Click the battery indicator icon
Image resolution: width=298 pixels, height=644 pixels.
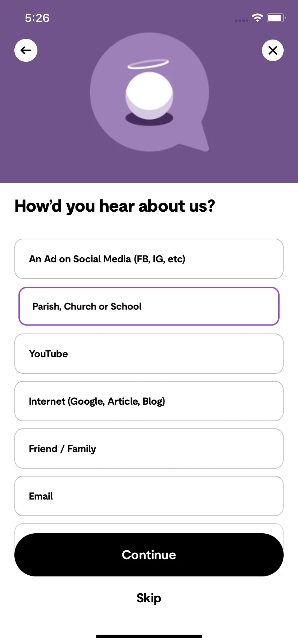(276, 18)
